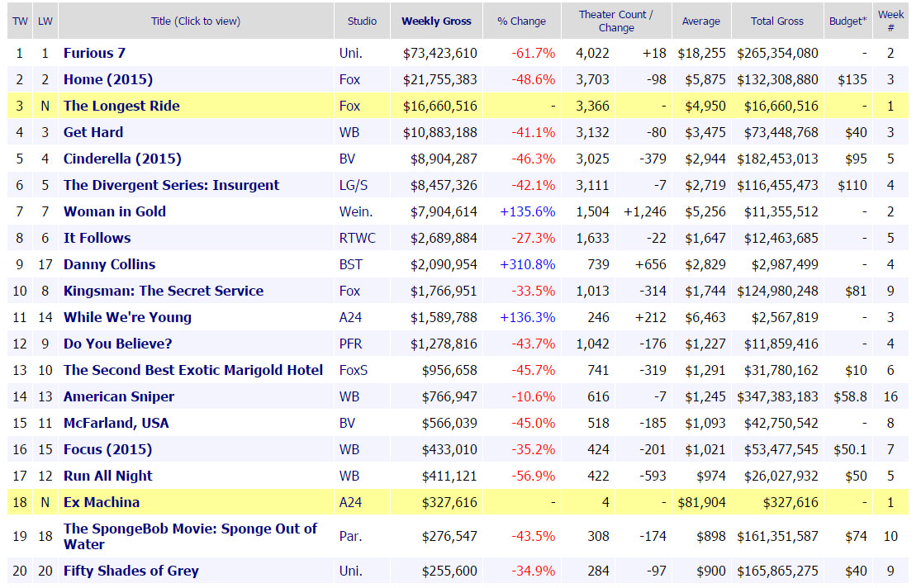The image size is (921, 588).
Task: Open the Focus (2015) title link
Action: [x=107, y=449]
